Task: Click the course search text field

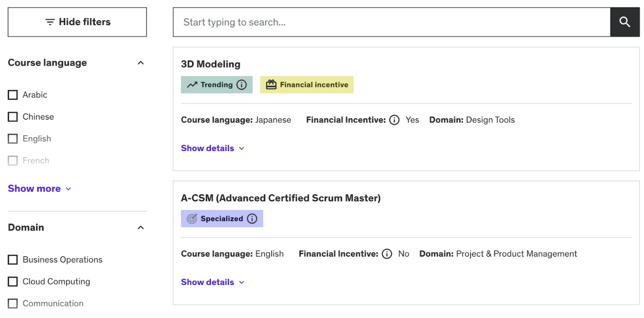Action: [x=391, y=22]
